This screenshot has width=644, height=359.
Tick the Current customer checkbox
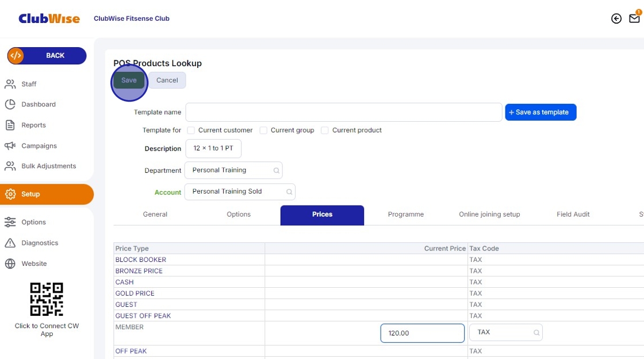click(x=190, y=130)
